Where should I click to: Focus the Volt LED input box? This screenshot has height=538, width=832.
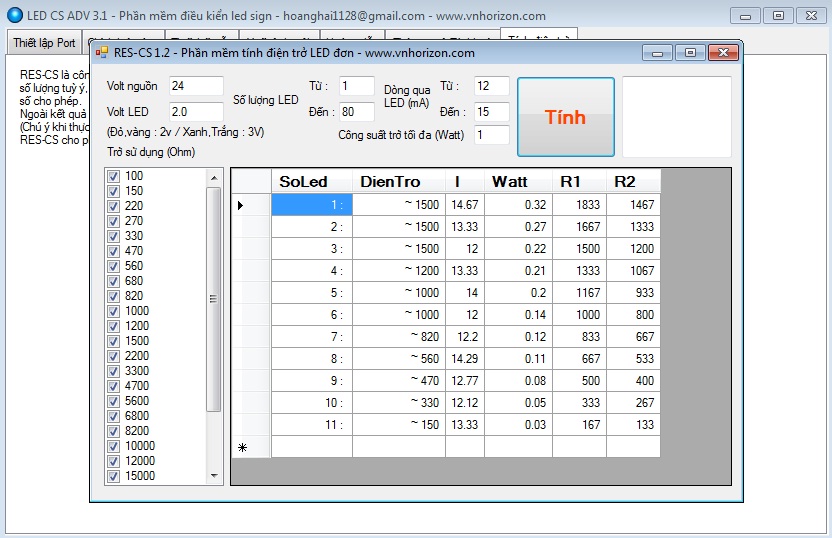pyautogui.click(x=195, y=111)
